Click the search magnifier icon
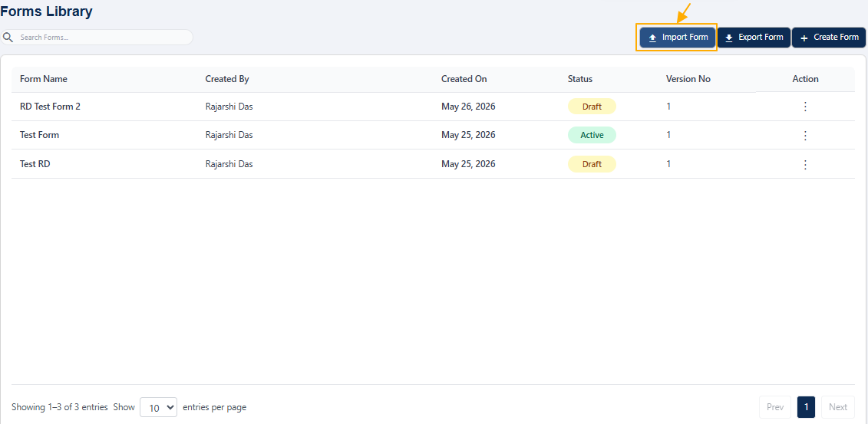This screenshot has width=868, height=424. pyautogui.click(x=8, y=38)
